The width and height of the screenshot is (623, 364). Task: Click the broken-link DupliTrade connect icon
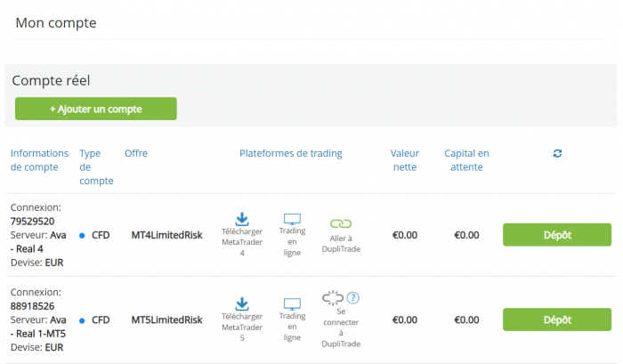tap(332, 298)
